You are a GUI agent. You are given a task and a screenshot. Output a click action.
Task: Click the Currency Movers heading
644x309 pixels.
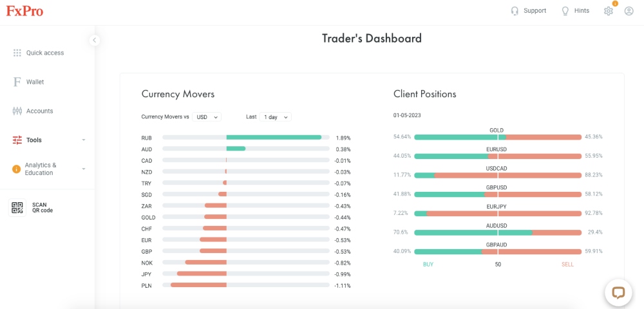tap(178, 94)
